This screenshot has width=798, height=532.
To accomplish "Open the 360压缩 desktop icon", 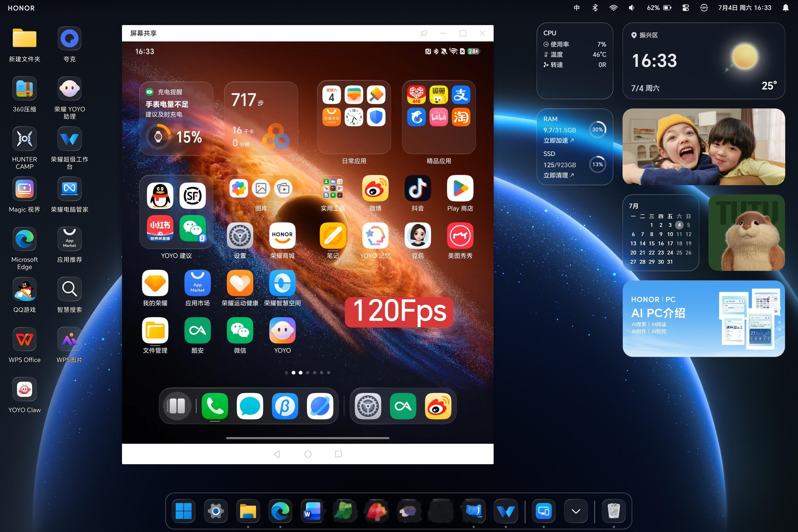I will [25, 88].
